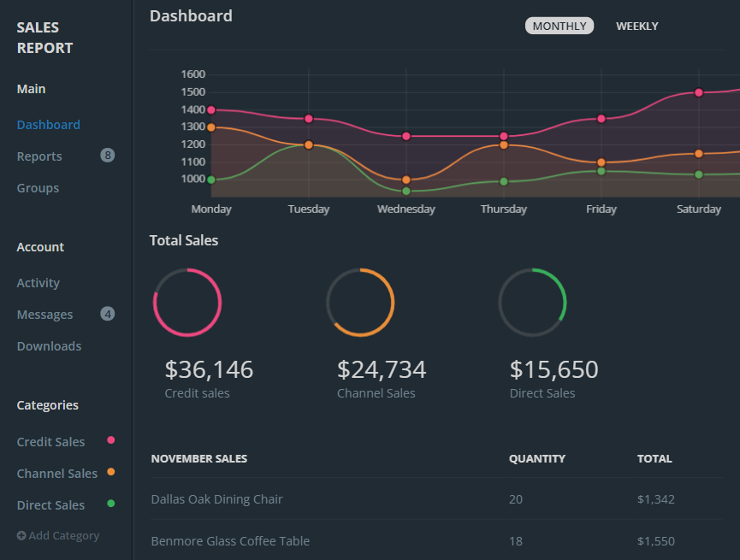Open the Groups page in sidebar

[x=38, y=188]
